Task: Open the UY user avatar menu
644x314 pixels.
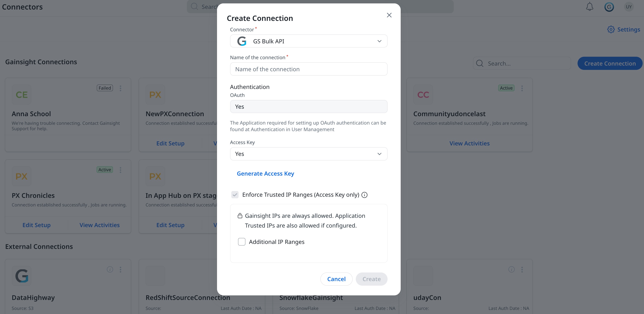Action: point(629,7)
